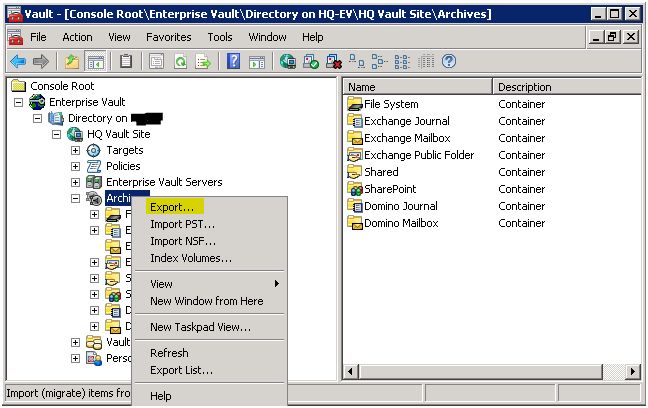Screen dimensions: 648x408
Task: Select the 'Domino Mailbox' name in list
Action: (401, 222)
